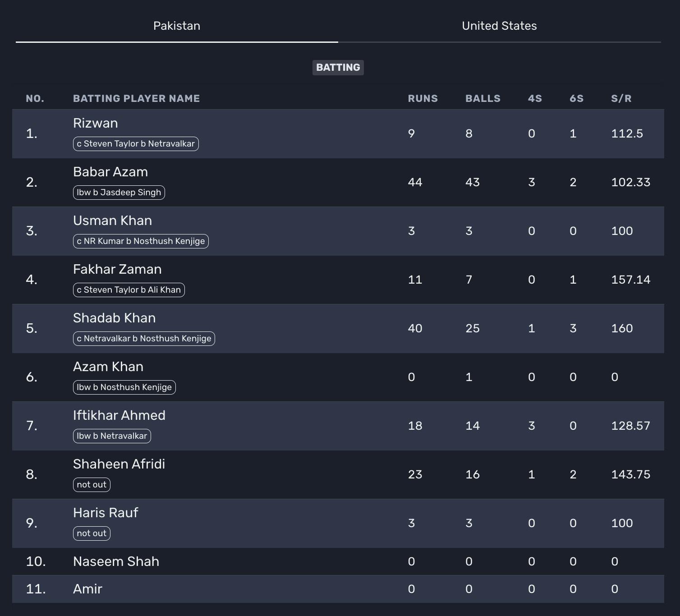Click Haris Rauf's 'not out' badge

pos(92,533)
